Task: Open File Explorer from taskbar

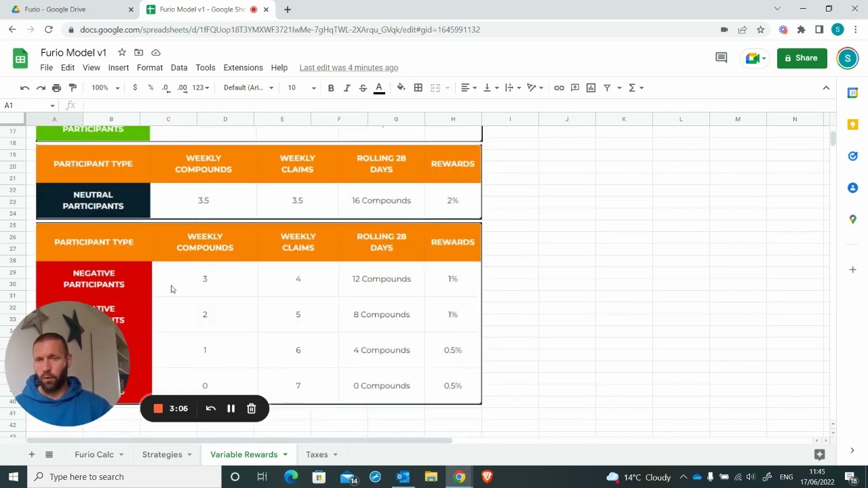Action: click(431, 477)
